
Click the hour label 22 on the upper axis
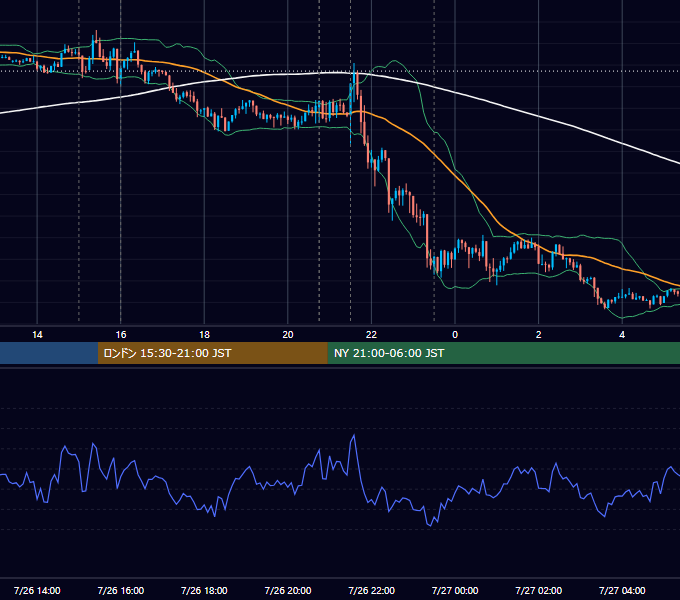pos(371,335)
